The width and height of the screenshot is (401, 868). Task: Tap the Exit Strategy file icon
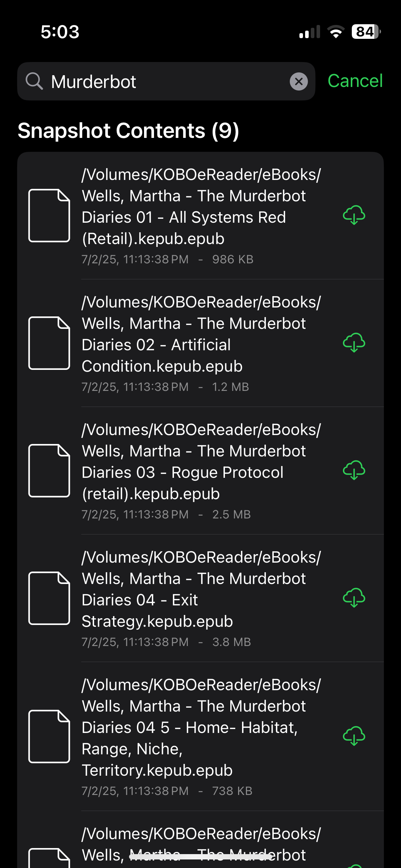pyautogui.click(x=49, y=598)
